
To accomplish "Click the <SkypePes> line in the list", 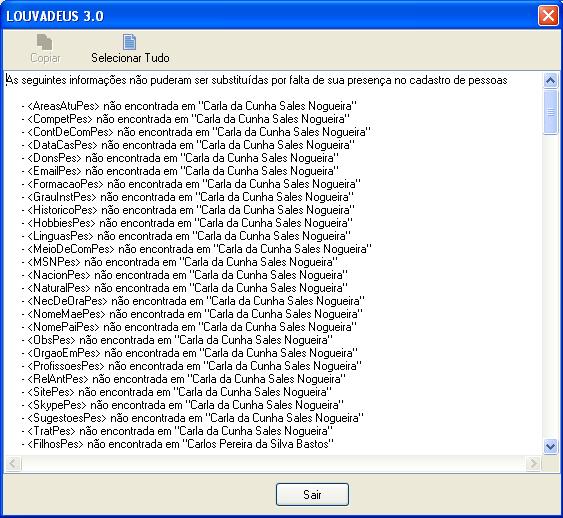I will [x=182, y=405].
